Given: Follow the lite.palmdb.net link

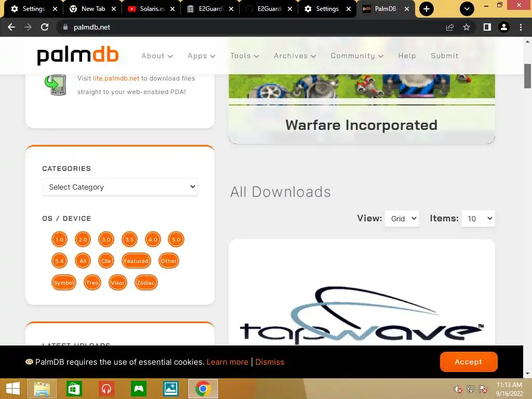Looking at the screenshot, I should point(116,78).
